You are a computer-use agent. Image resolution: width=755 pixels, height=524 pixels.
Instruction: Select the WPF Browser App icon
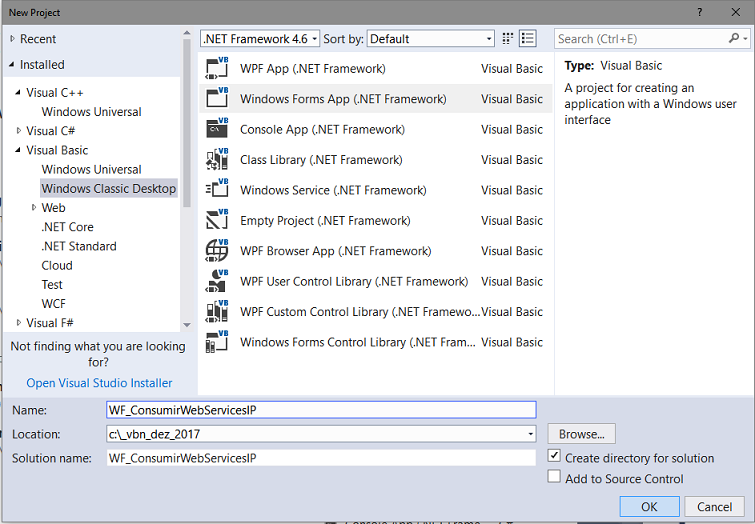pos(217,251)
